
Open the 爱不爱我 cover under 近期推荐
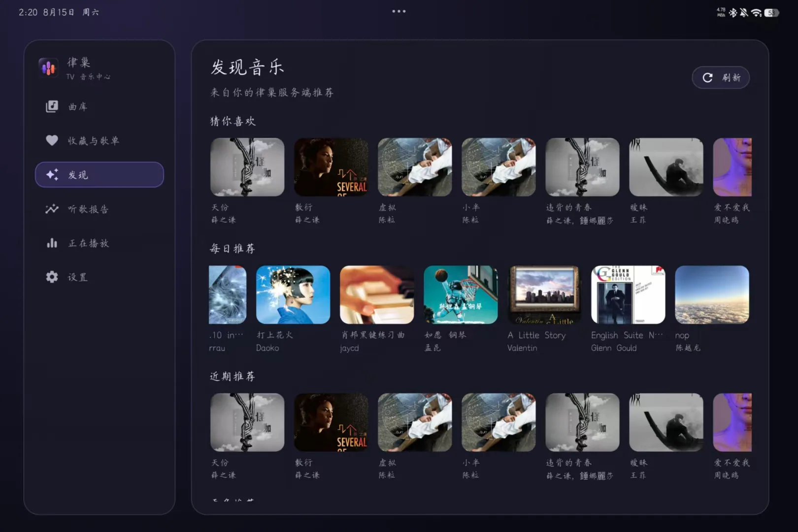tap(732, 422)
